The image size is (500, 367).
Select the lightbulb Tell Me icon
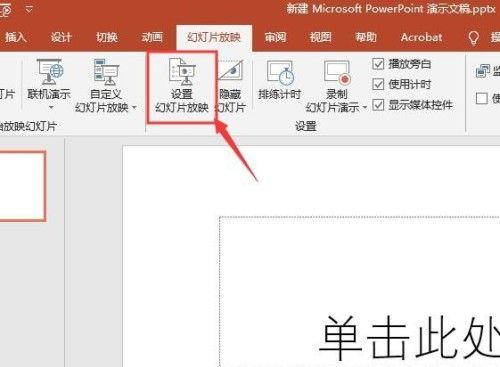tap(474, 38)
